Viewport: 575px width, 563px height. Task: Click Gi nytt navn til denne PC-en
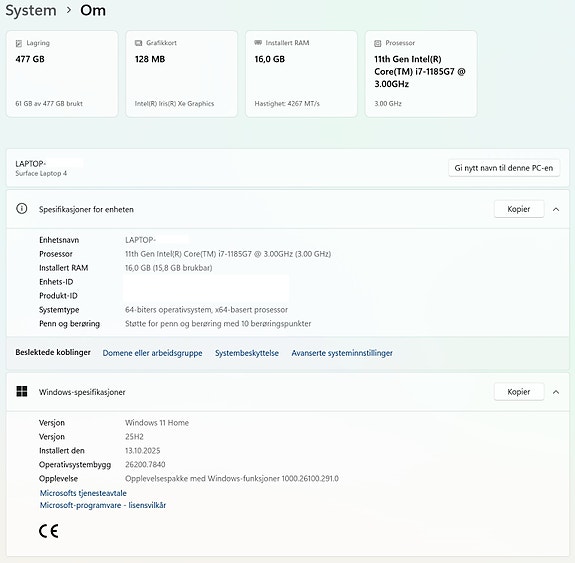(503, 168)
